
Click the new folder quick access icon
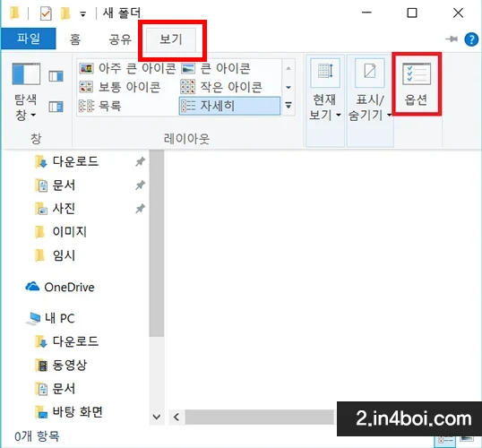click(x=65, y=13)
